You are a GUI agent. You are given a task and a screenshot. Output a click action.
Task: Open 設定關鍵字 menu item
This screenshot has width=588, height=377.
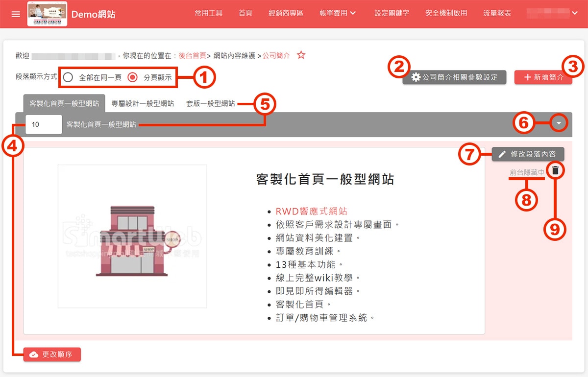392,14
